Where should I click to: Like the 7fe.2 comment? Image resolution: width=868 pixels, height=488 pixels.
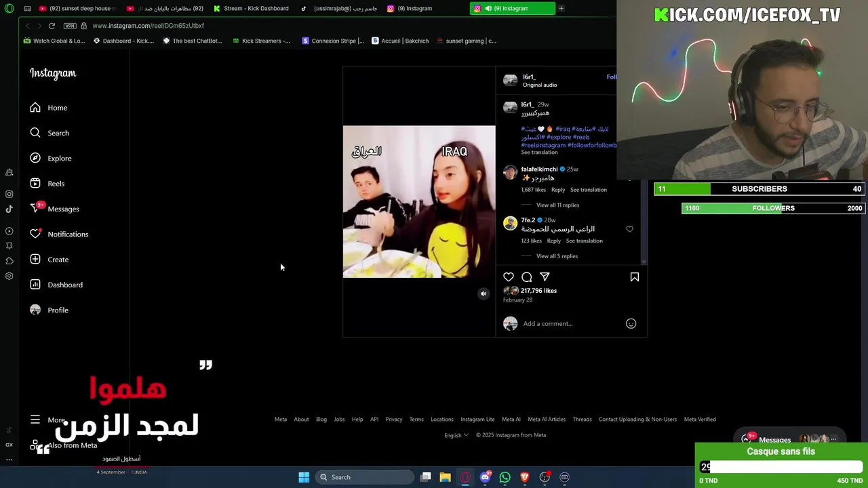coord(629,229)
